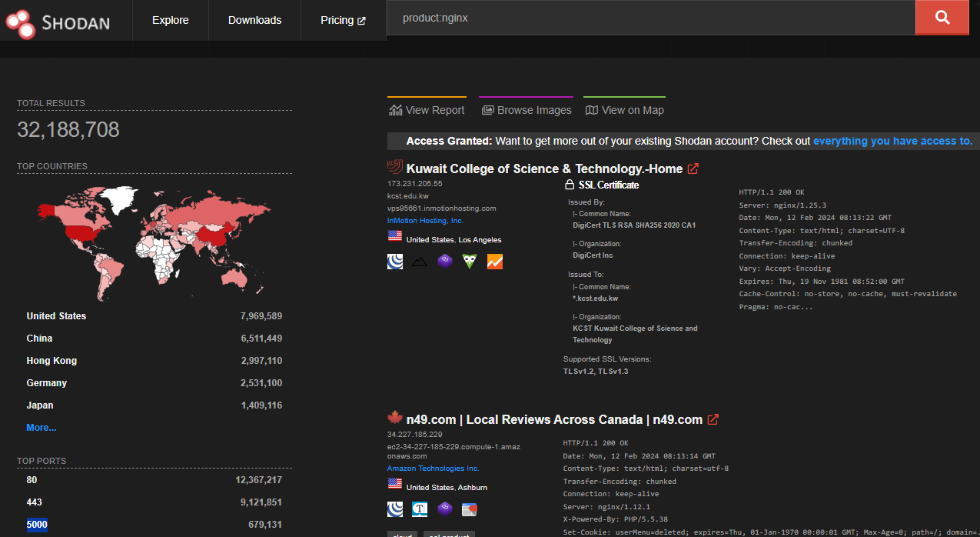This screenshot has height=537, width=980.
Task: Open Kuwait College of Science & Technology title
Action: point(544,168)
